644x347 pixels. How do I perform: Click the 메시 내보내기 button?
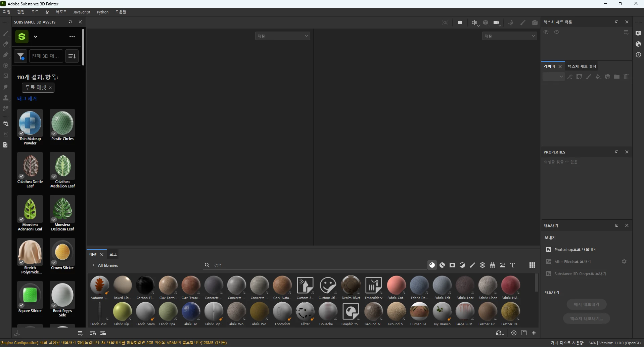pyautogui.click(x=587, y=304)
